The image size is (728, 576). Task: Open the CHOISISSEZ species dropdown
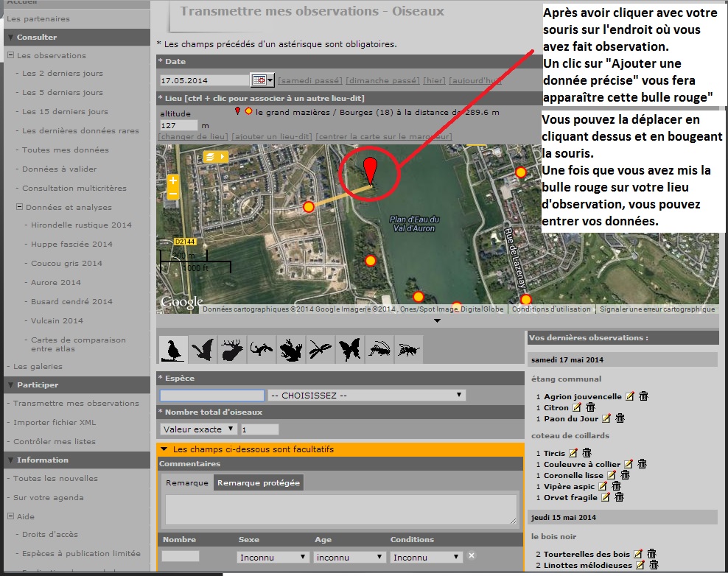[366, 396]
